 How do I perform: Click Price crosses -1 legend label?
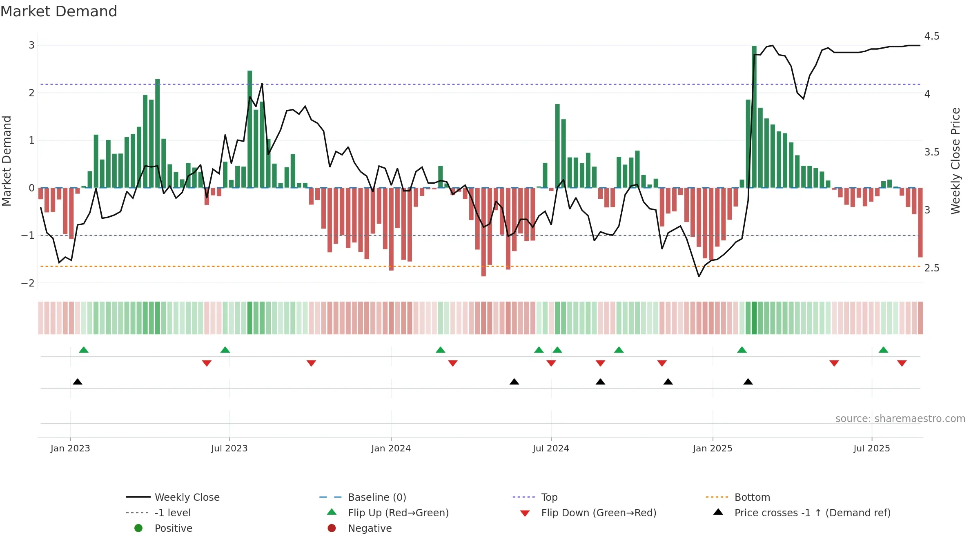(x=813, y=513)
